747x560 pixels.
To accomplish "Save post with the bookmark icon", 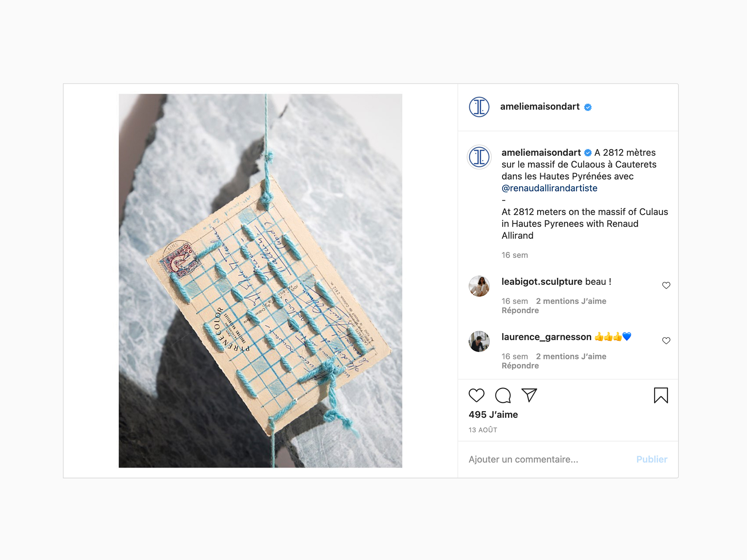I will (x=661, y=395).
